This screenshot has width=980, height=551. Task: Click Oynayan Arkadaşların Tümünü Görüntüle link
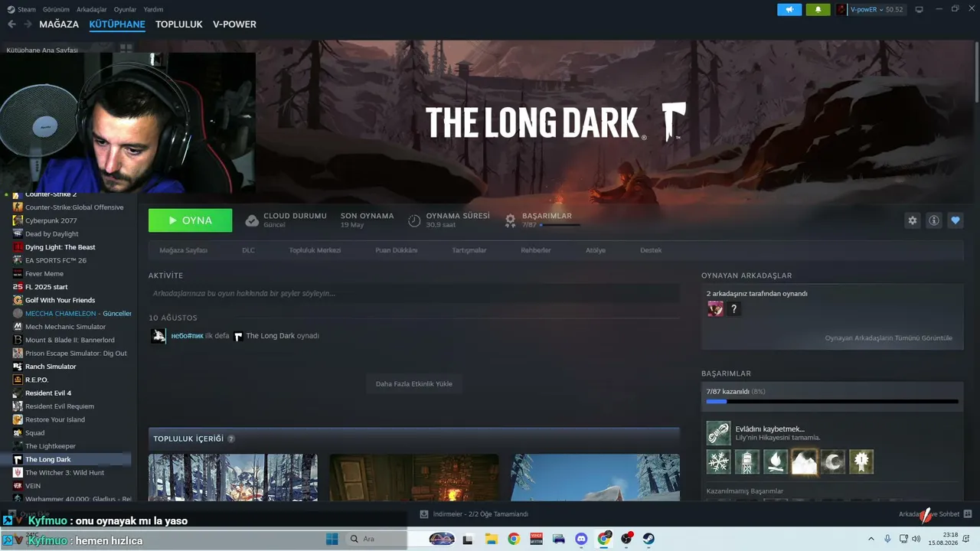coord(888,338)
